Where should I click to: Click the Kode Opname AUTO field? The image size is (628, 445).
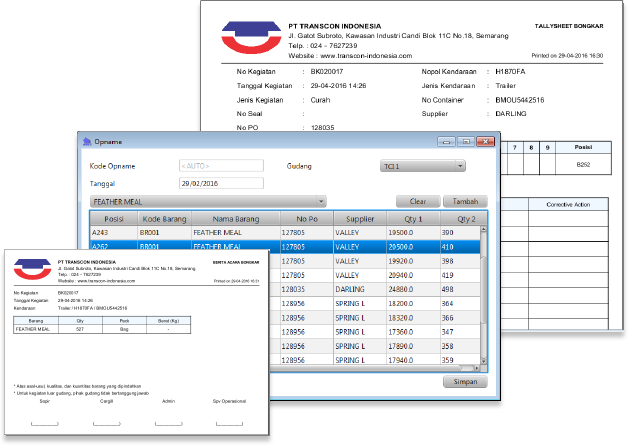[x=221, y=166]
